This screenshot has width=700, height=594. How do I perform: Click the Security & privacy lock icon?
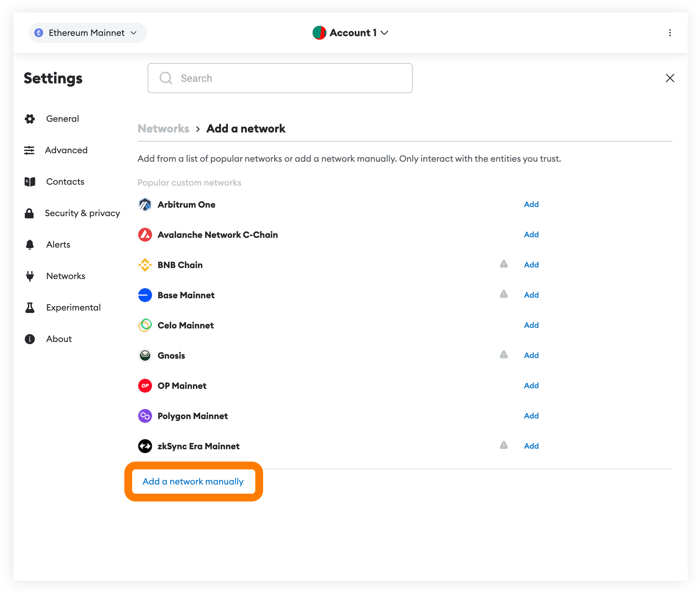[x=30, y=213]
